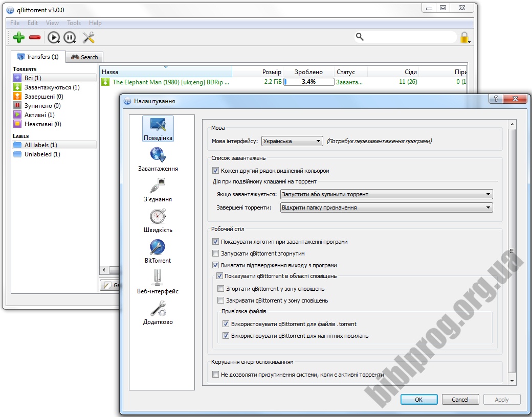Sort by the Назва column header
This screenshot has width=532, height=417.
(166, 72)
